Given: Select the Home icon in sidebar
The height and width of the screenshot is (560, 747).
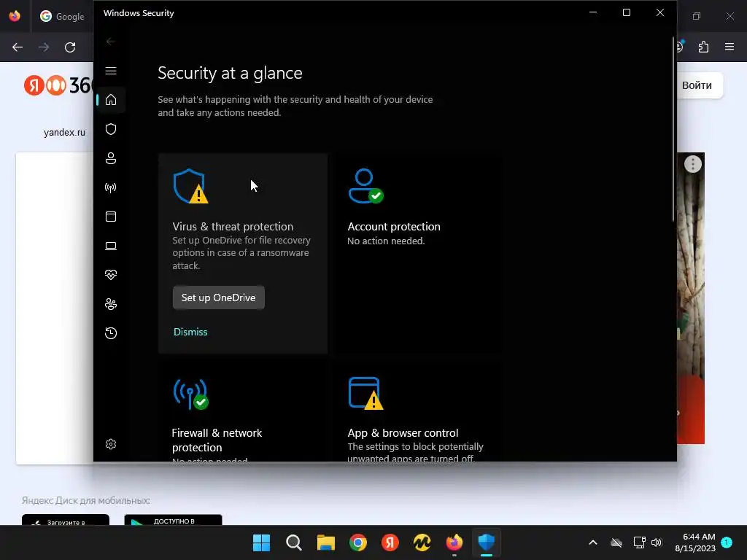Looking at the screenshot, I should tap(111, 100).
